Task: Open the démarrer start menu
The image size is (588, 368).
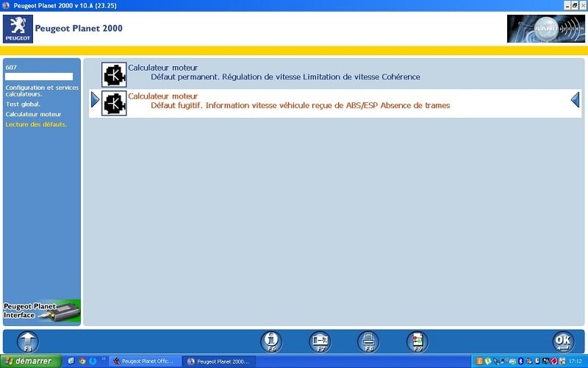Action: 31,361
